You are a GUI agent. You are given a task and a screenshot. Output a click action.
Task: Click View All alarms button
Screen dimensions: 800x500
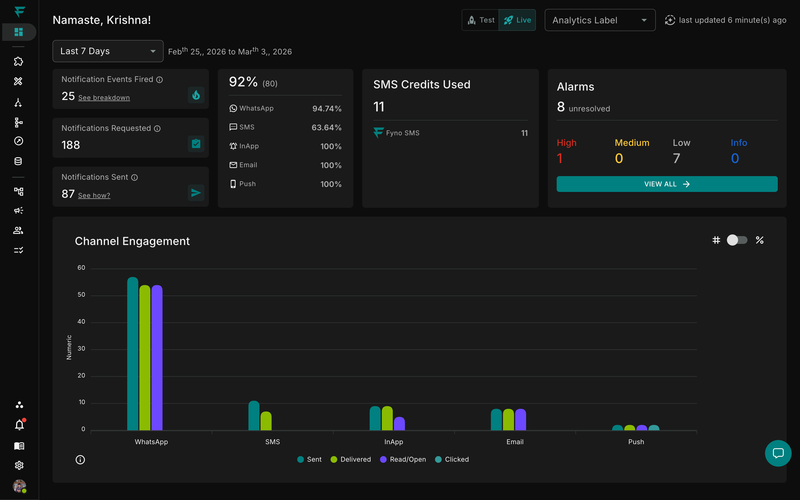(x=667, y=184)
